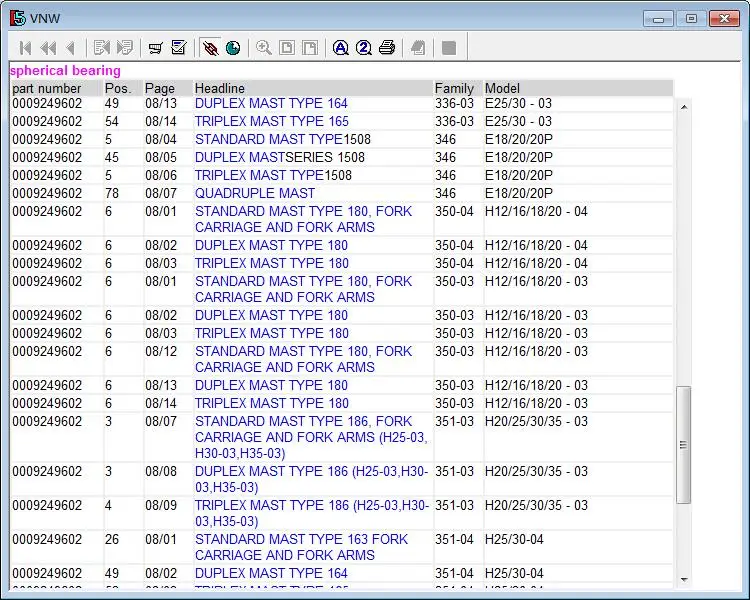Click the green clock history icon
This screenshot has height=600, width=750.
pos(233,48)
